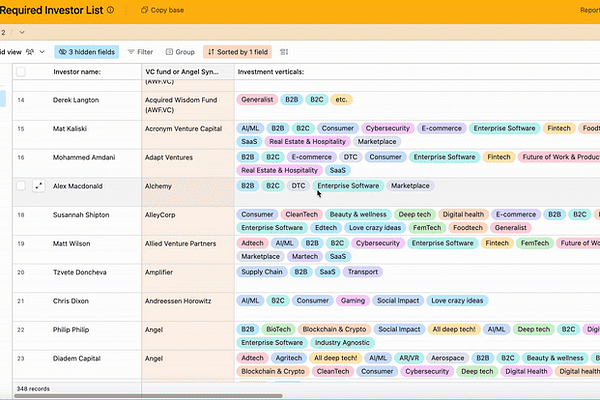Click the Amplifier cell
The height and width of the screenshot is (400, 600).
[x=188, y=278]
